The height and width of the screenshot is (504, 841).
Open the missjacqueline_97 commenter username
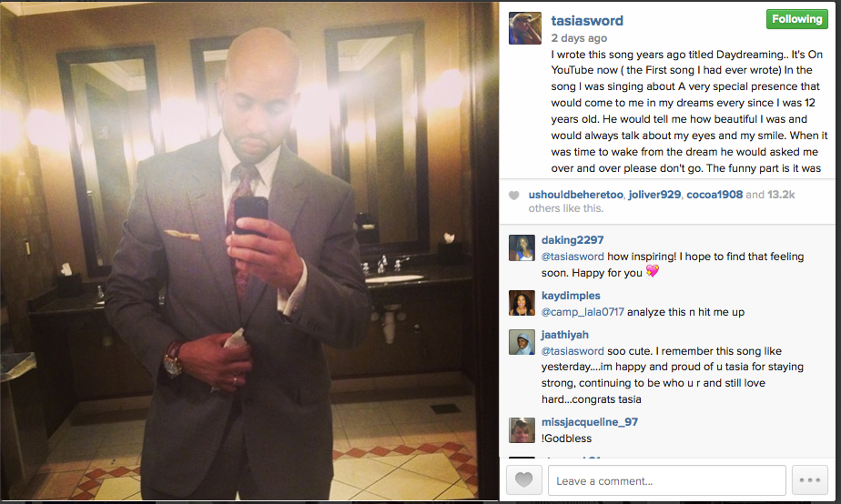590,422
